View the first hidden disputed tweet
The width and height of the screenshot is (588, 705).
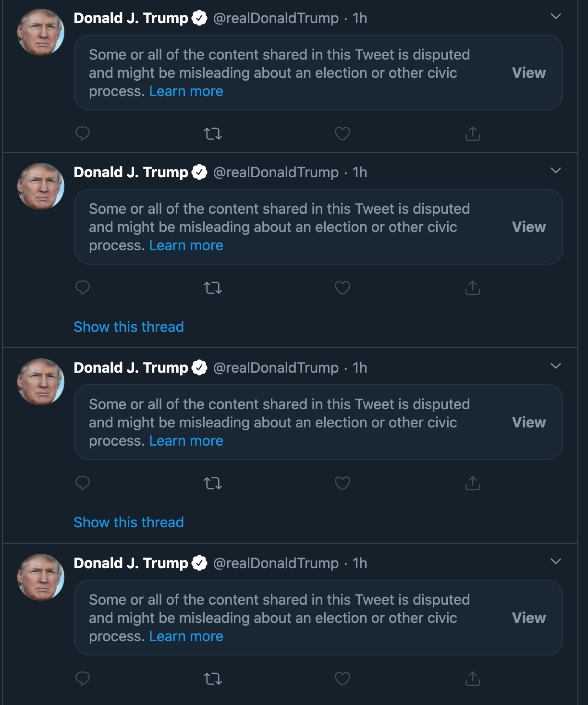point(528,73)
